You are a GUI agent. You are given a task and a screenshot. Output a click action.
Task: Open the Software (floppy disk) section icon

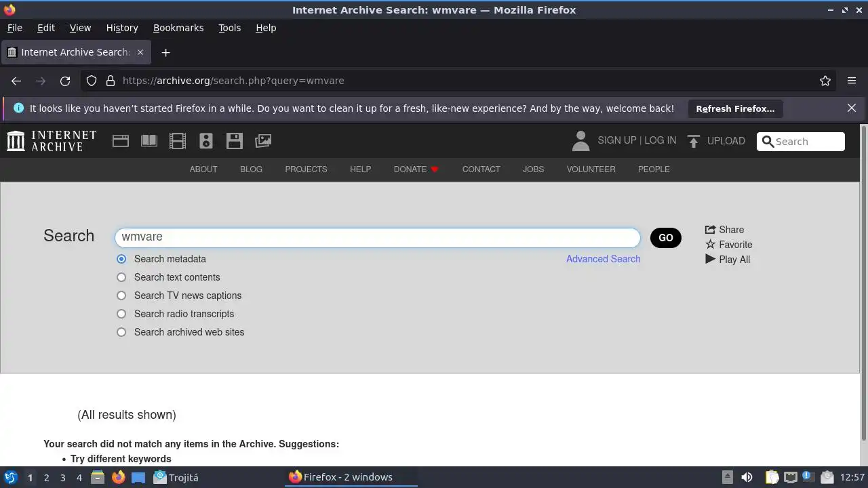[x=235, y=141]
